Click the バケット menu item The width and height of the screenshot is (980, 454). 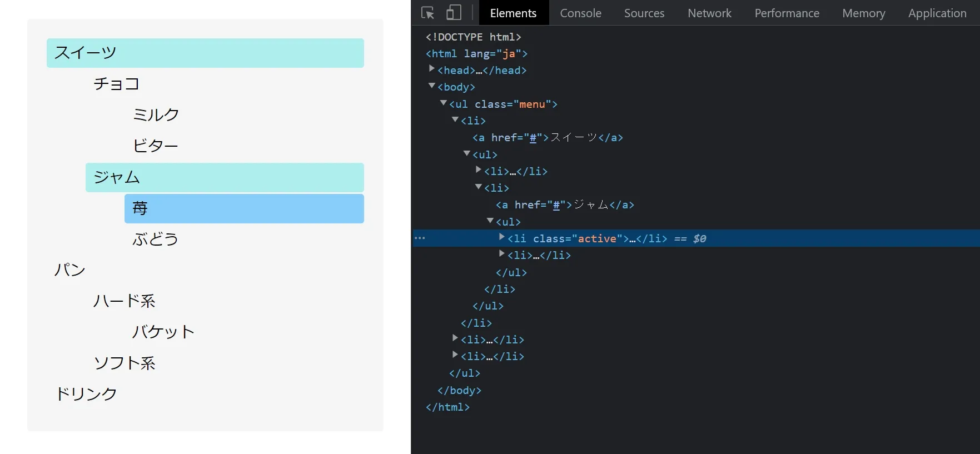(163, 332)
